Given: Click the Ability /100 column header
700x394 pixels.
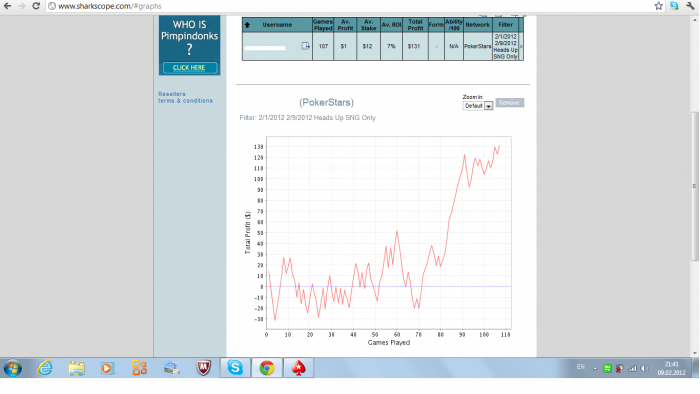Looking at the screenshot, I should (x=454, y=25).
